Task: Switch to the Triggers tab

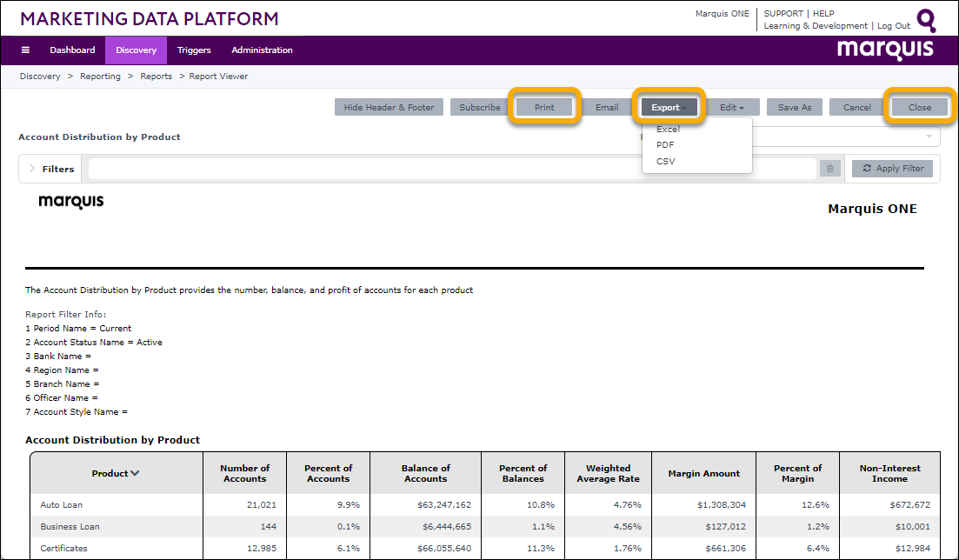Action: 194,50
